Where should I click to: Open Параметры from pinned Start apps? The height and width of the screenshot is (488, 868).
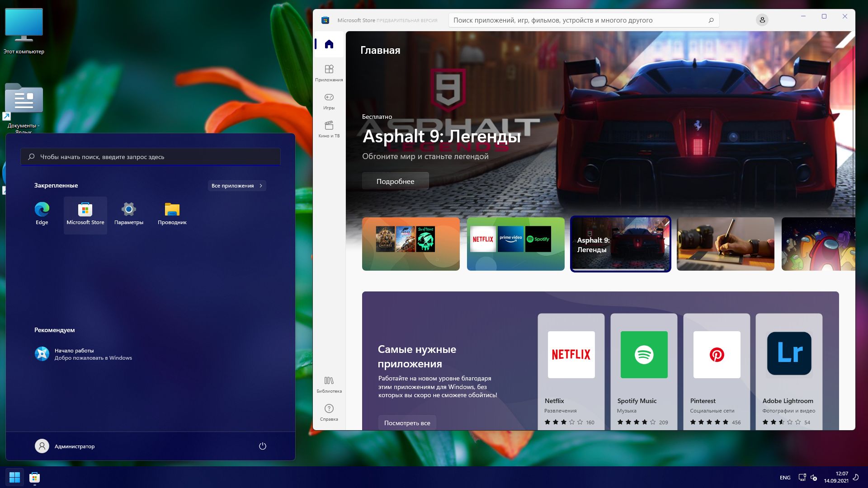click(x=129, y=215)
